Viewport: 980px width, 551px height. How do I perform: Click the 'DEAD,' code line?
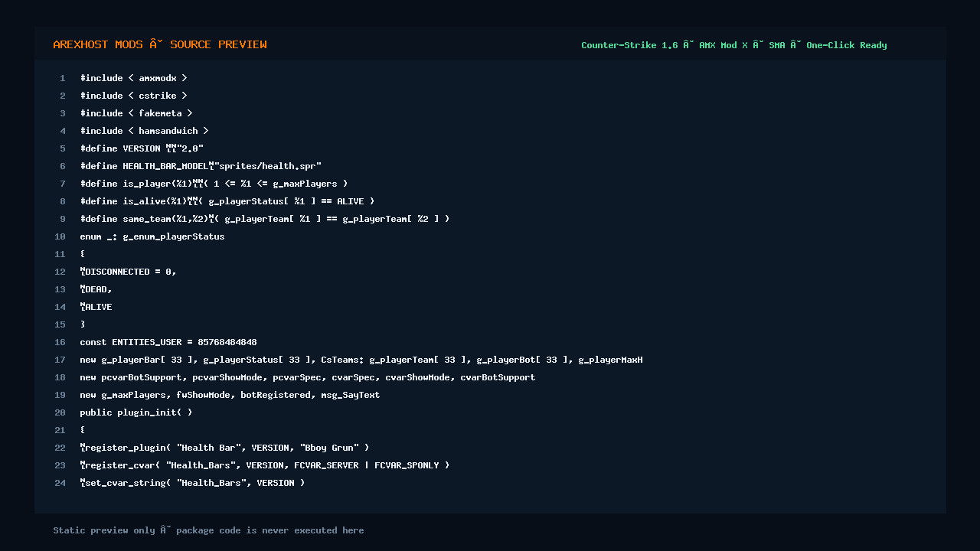96,289
